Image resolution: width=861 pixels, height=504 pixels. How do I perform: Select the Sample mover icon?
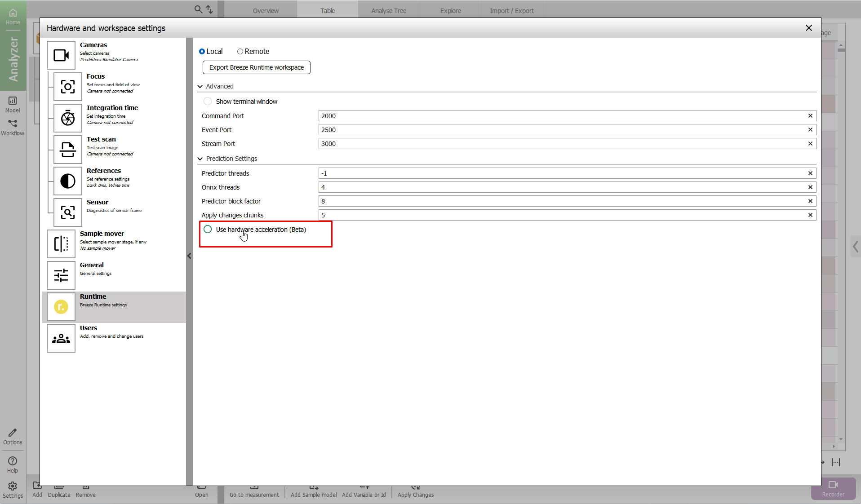point(61,244)
